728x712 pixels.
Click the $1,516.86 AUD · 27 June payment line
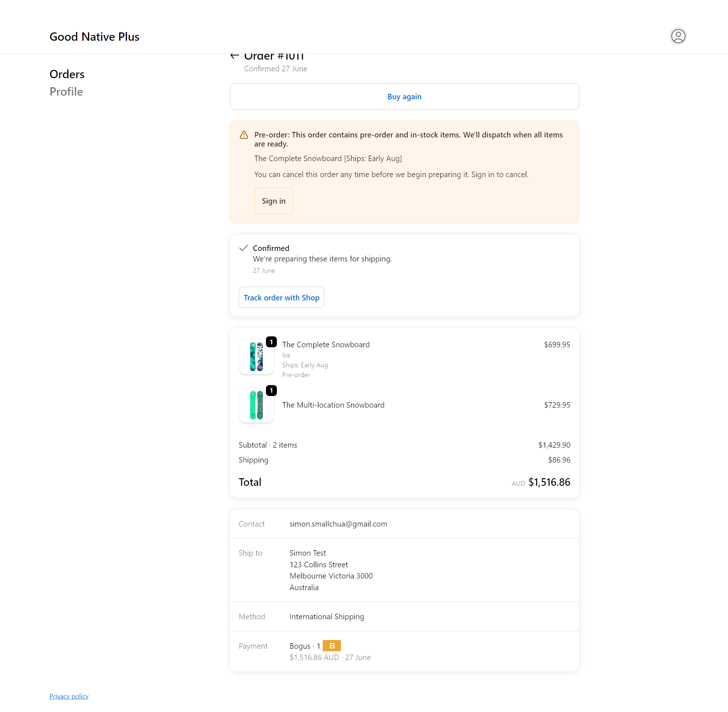(330, 657)
